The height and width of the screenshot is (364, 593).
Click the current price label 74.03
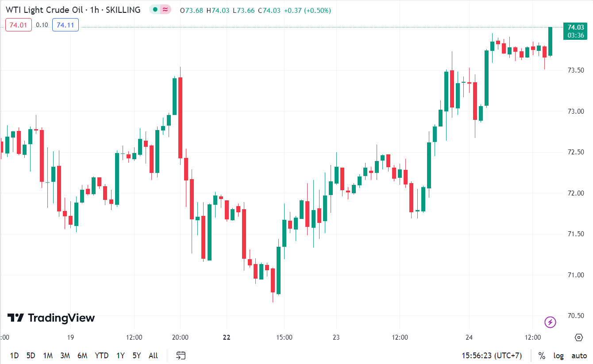coord(575,27)
